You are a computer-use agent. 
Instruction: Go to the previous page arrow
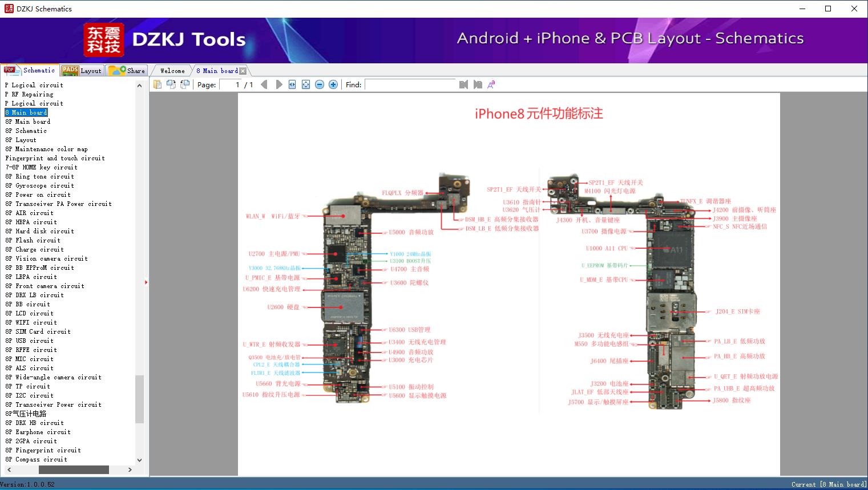264,84
